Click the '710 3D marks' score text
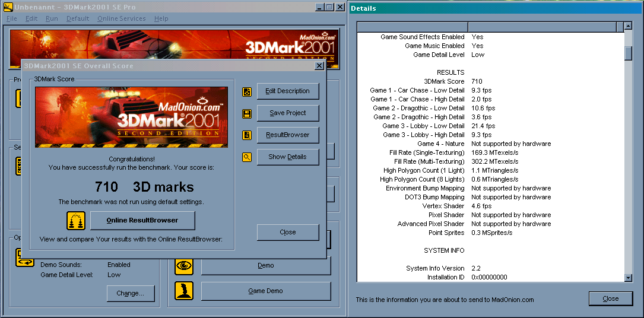The height and width of the screenshot is (318, 644). (x=144, y=187)
